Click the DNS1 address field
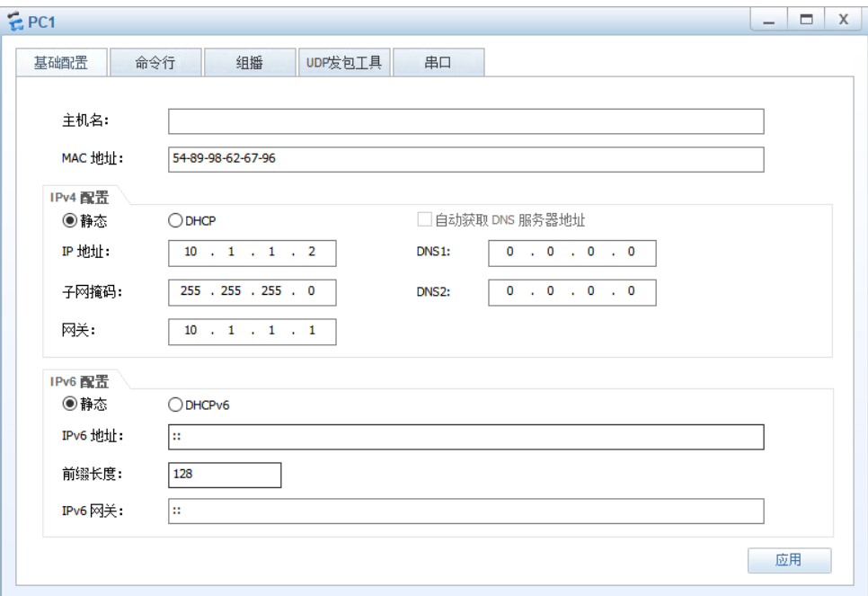868x596 pixels. (x=572, y=253)
